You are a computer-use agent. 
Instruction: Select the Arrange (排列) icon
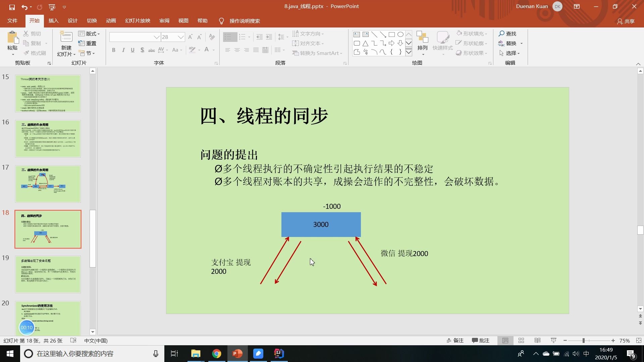pos(422,38)
